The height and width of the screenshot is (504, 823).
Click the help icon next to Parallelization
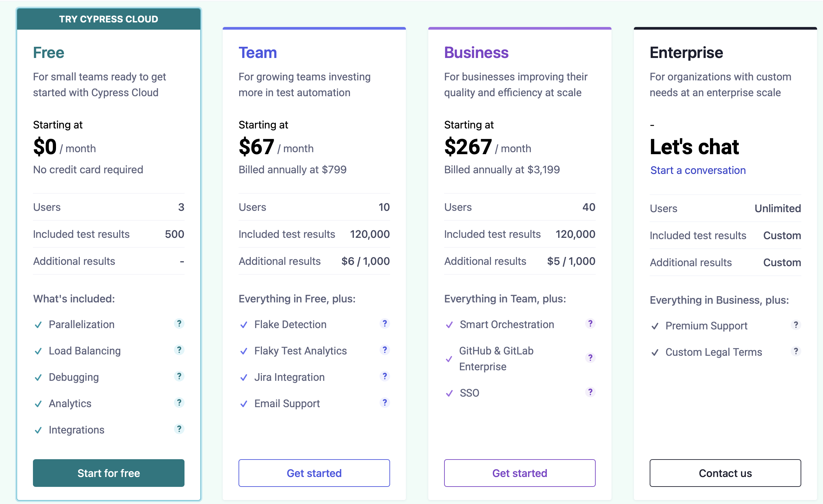179,323
